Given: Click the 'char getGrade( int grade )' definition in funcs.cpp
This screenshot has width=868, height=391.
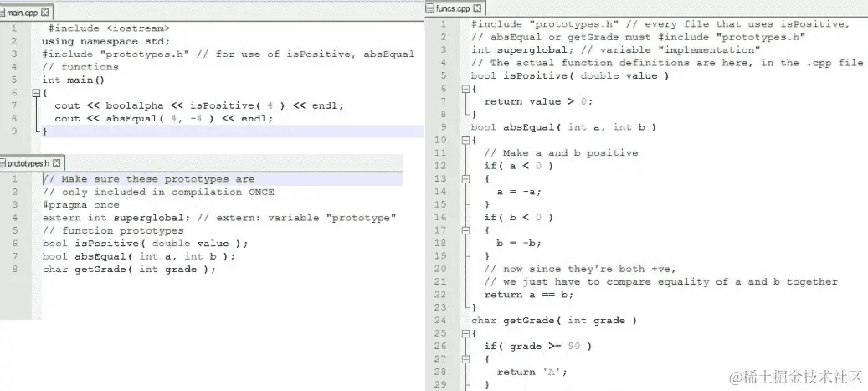Looking at the screenshot, I should tap(553, 320).
